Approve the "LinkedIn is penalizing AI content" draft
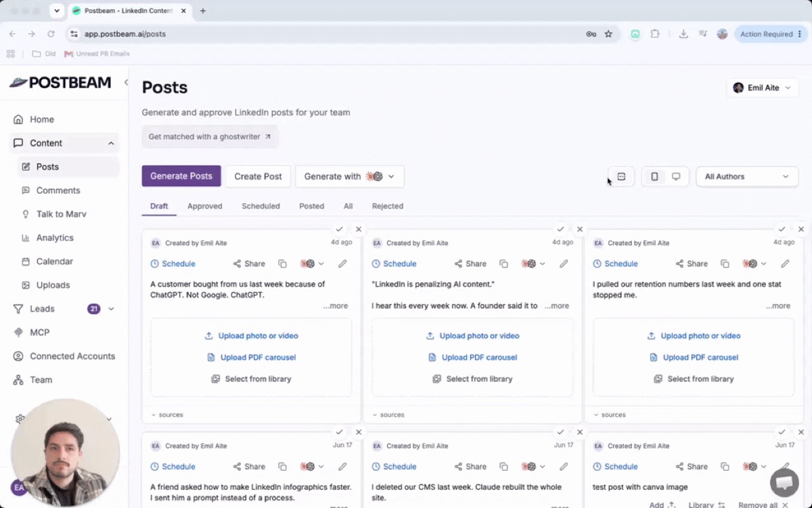The image size is (812, 508). pyautogui.click(x=560, y=230)
